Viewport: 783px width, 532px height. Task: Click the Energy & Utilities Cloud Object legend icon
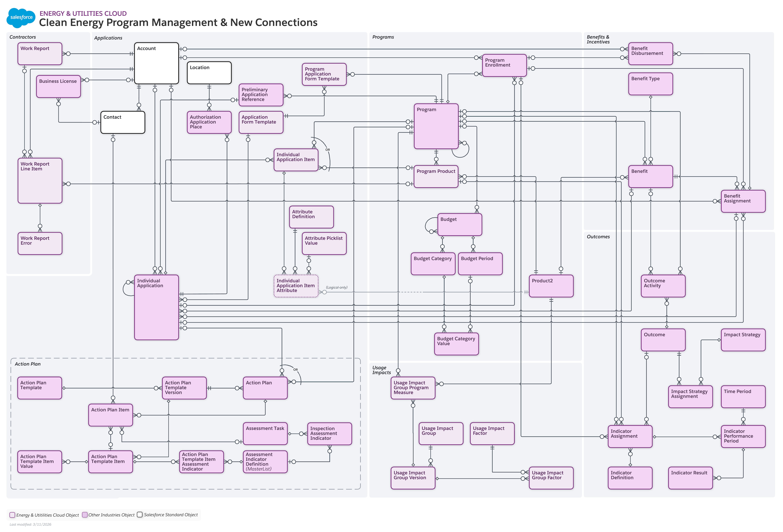click(13, 515)
